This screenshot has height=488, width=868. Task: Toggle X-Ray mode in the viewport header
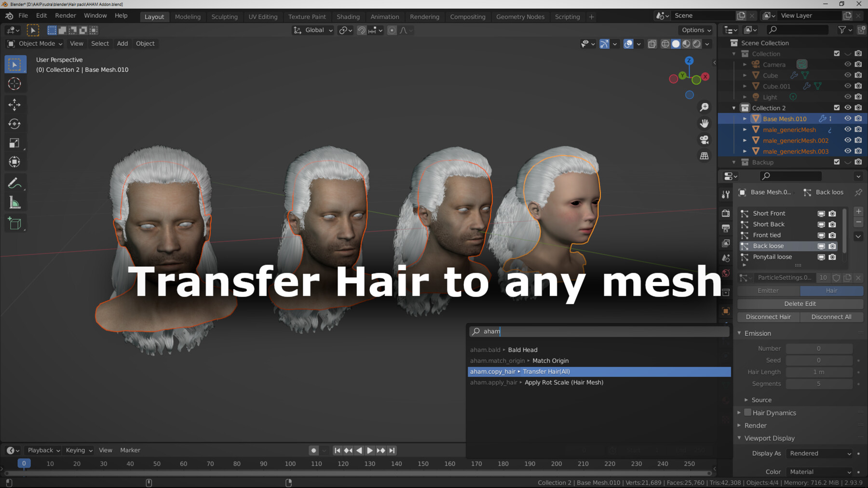[652, 43]
